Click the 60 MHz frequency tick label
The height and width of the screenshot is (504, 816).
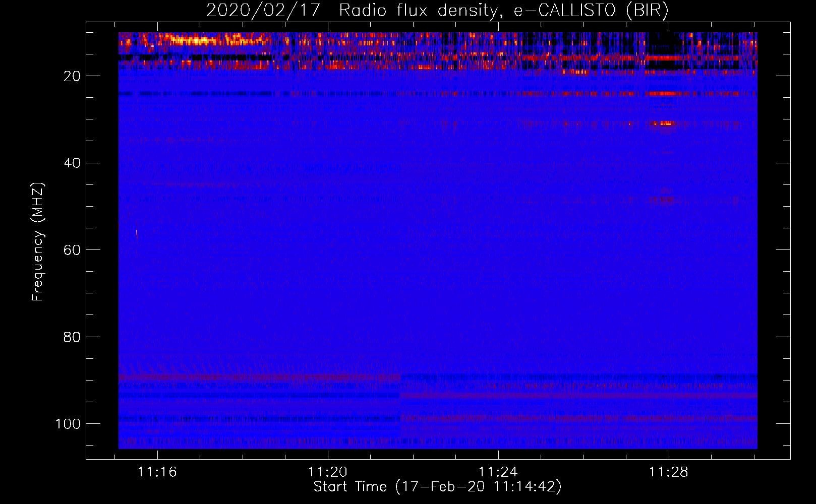pyautogui.click(x=72, y=250)
